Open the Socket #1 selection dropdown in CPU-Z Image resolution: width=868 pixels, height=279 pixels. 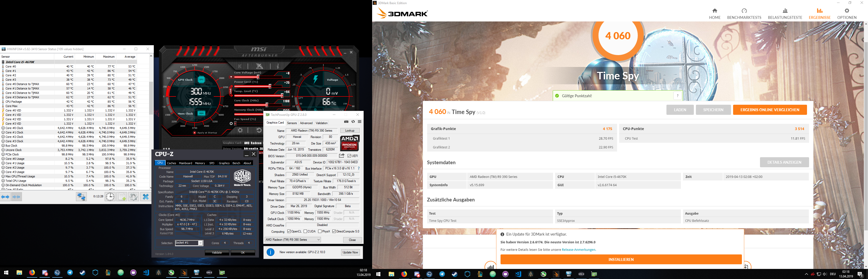point(189,243)
